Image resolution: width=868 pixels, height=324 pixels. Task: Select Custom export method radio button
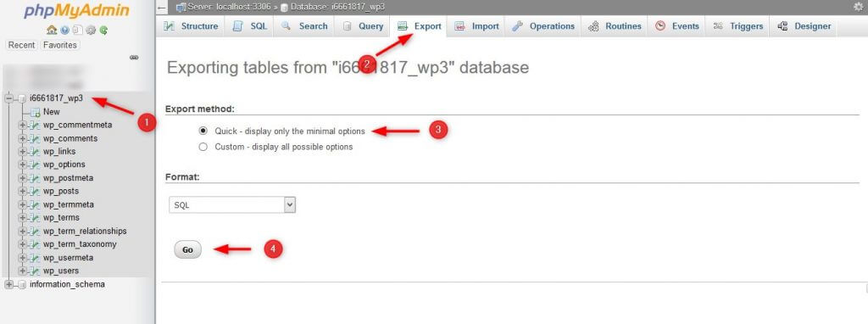(x=203, y=147)
